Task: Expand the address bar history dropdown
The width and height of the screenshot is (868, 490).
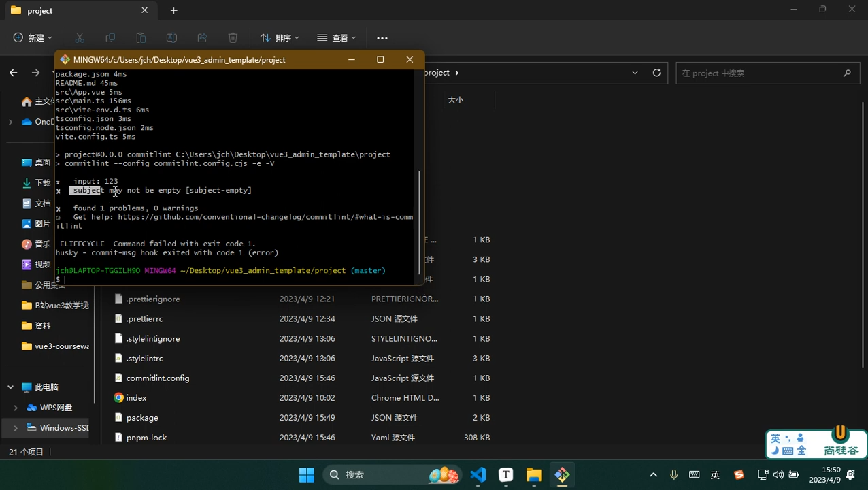Action: 635,73
